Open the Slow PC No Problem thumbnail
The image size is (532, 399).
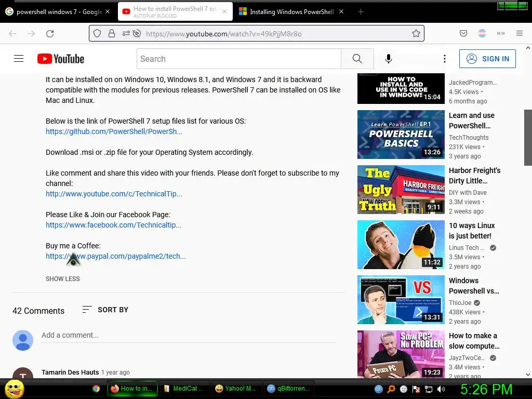point(401,354)
